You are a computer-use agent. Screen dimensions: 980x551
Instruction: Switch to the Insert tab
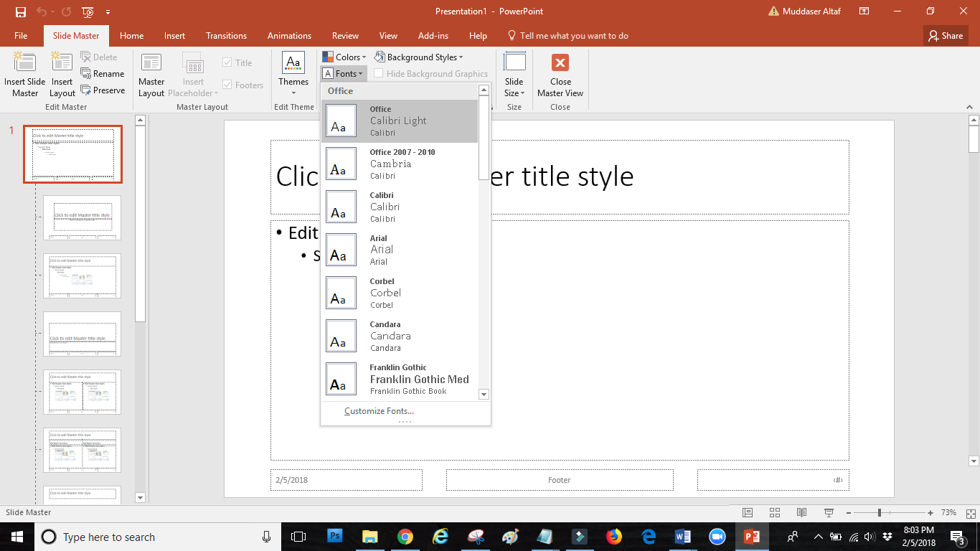[174, 36]
